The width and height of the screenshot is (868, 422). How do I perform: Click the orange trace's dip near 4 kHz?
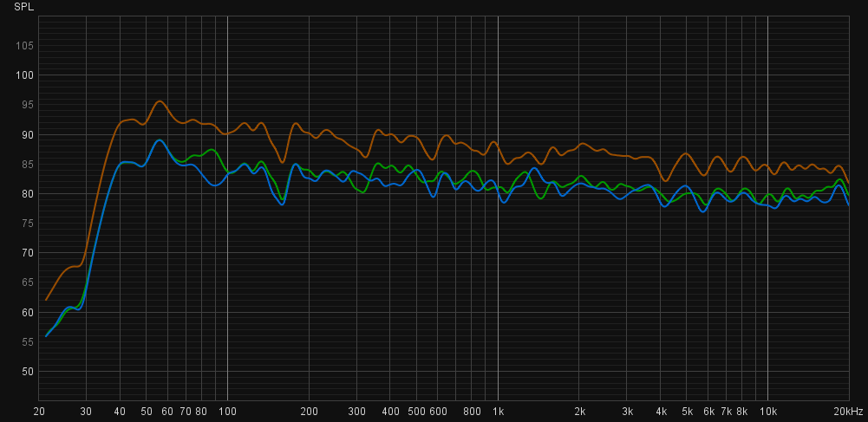pyautogui.click(x=665, y=180)
